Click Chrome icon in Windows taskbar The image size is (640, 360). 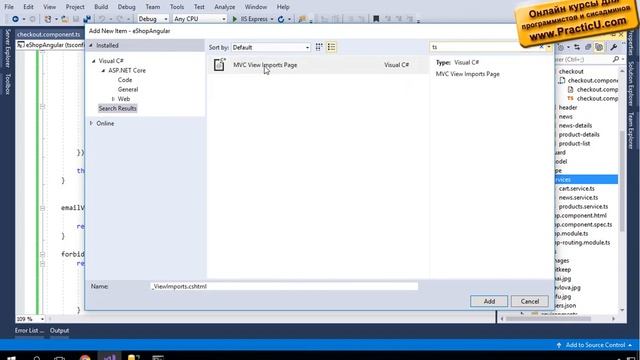(x=85, y=358)
